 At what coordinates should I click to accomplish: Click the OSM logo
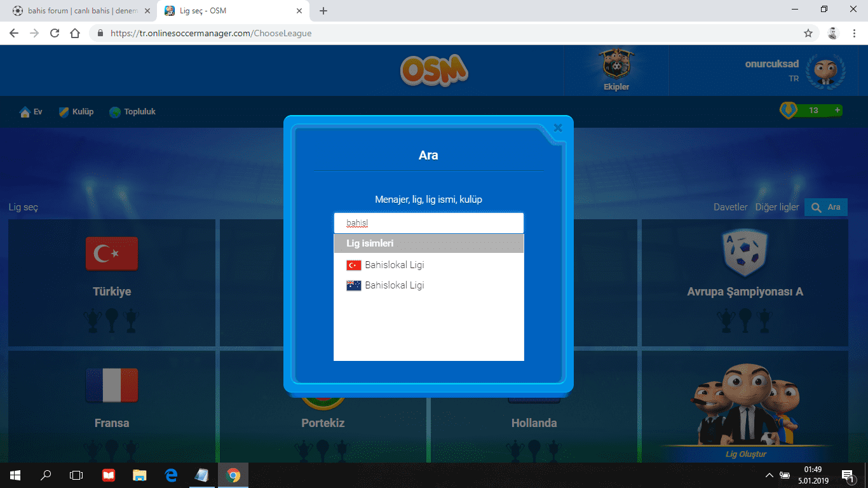tap(434, 69)
